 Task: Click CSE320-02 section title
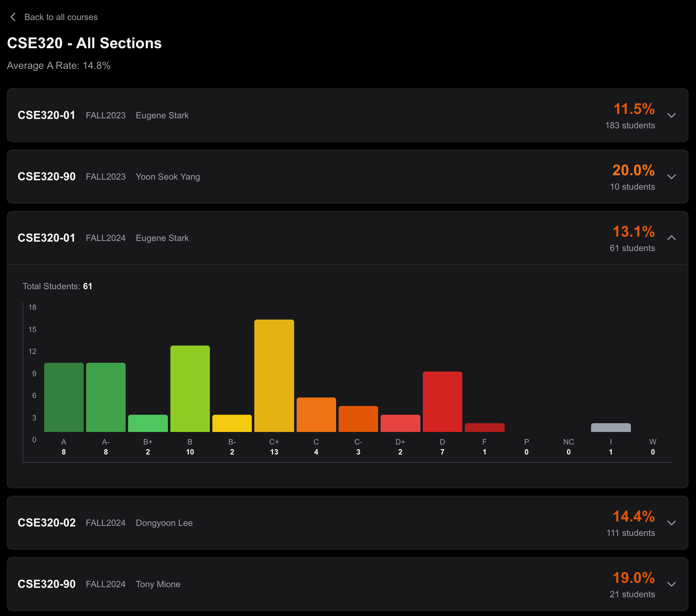tap(47, 523)
